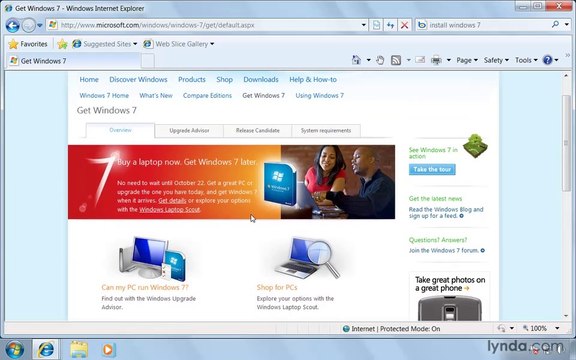Viewport: 576px width, 360px height.
Task: Open the Safety menu
Action: coord(496,60)
